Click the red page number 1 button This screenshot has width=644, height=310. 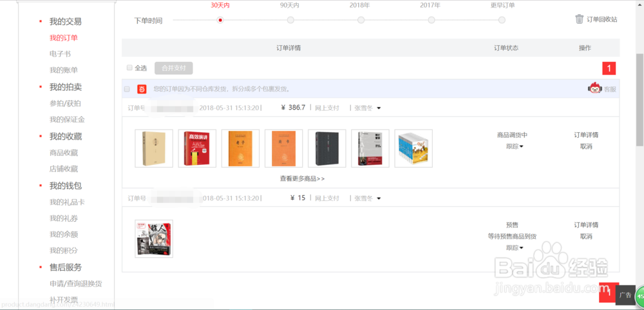(609, 68)
